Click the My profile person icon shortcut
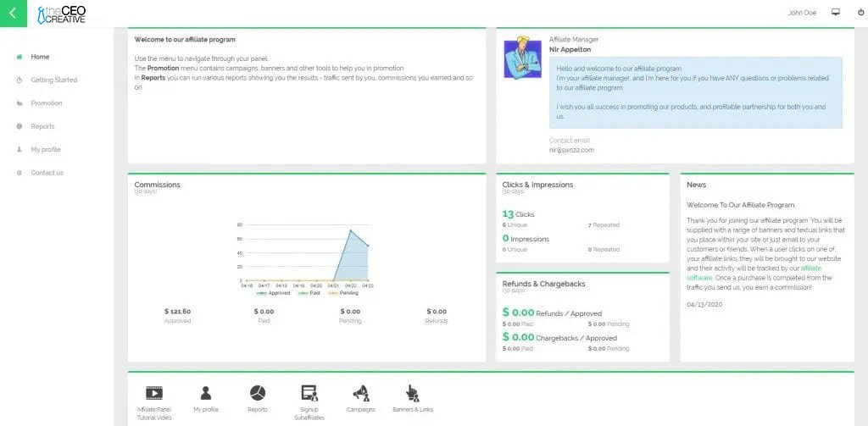Viewport: 868px width, 426px height. (205, 393)
